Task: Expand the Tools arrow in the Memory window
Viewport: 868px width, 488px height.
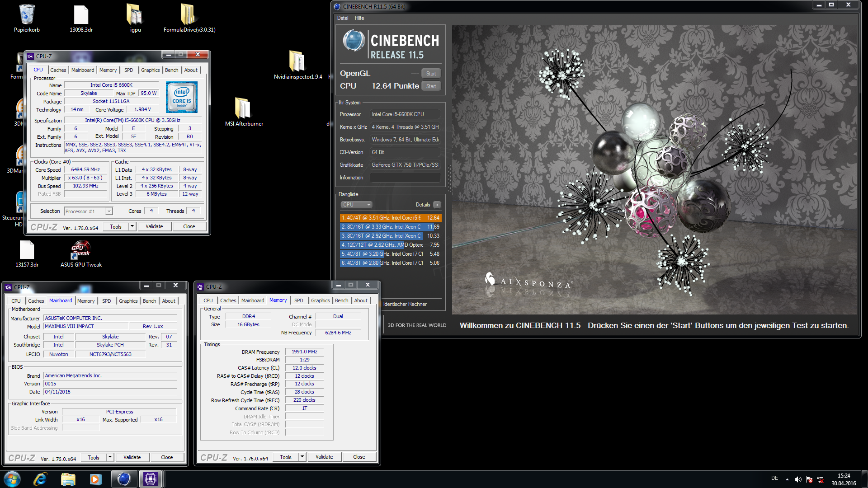Action: click(302, 457)
